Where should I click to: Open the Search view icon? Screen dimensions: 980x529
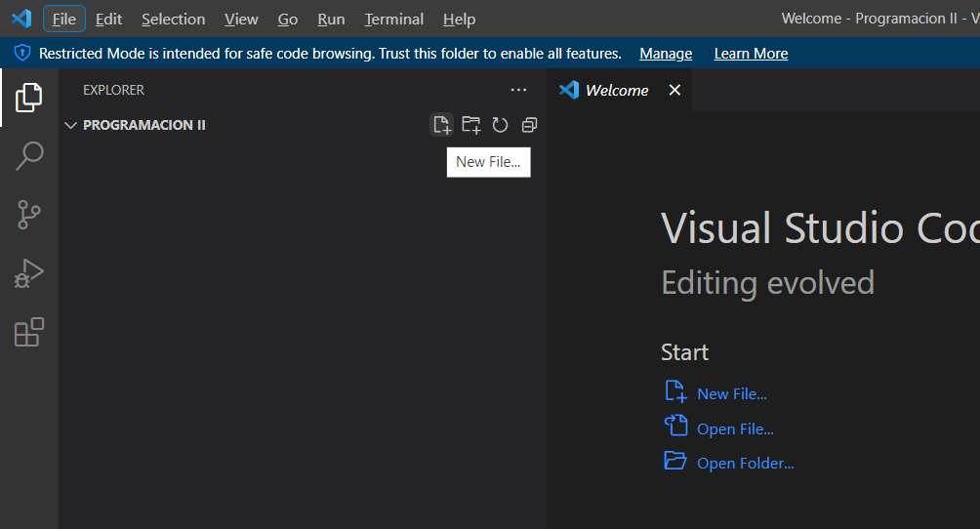tap(29, 155)
